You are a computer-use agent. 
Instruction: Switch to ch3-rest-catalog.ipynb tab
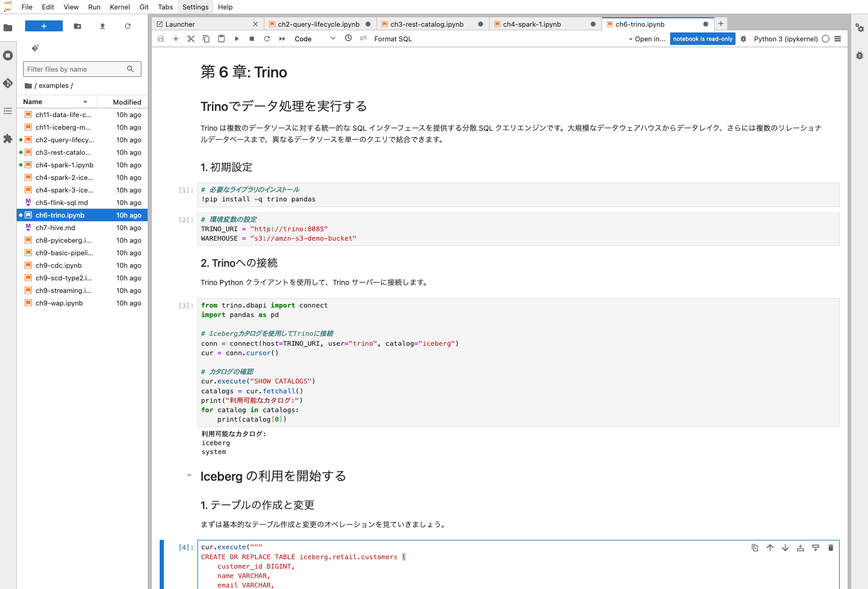point(427,24)
